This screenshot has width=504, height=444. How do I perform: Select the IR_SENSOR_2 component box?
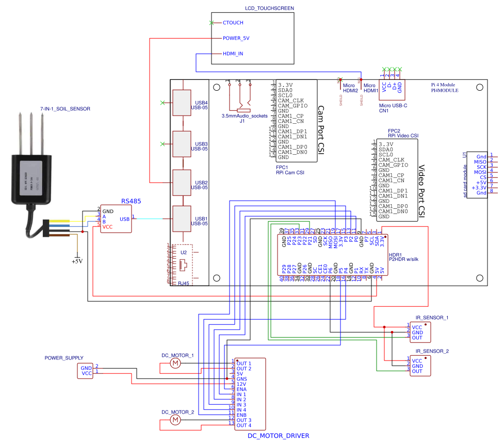pos(420,366)
